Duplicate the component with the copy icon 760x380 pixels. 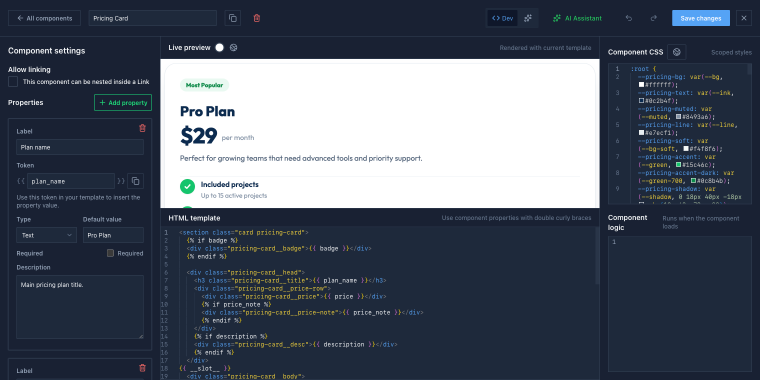point(233,18)
